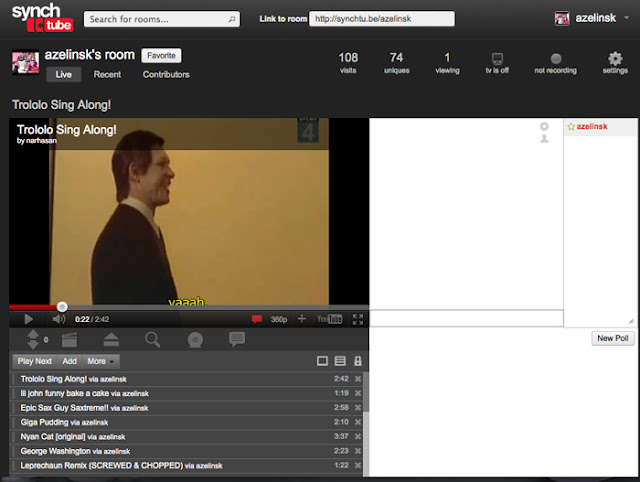Click the chat panel resize grip
Screen dimensions: 640x482
click(631, 321)
